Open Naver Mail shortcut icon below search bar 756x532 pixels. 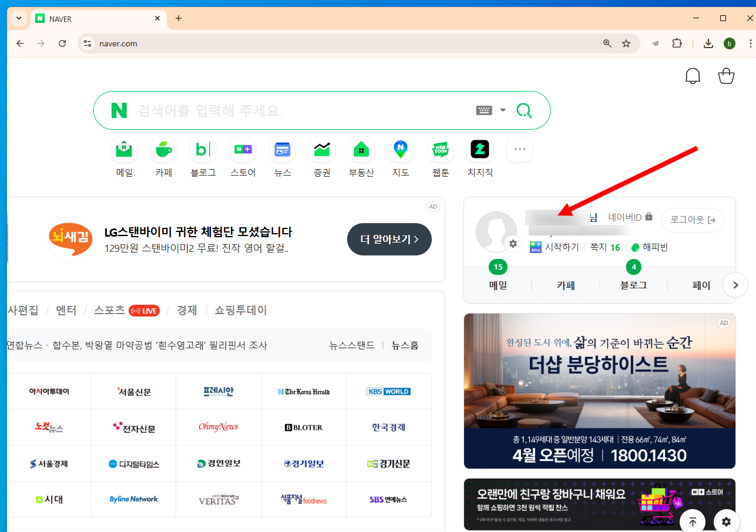[124, 150]
